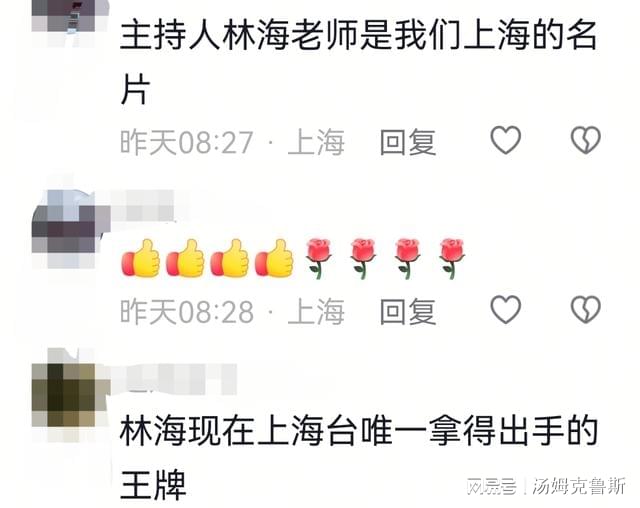Click the comment text 林海现在上海台唯一拿得出手的王牌
The image size is (640, 508).
click(359, 459)
